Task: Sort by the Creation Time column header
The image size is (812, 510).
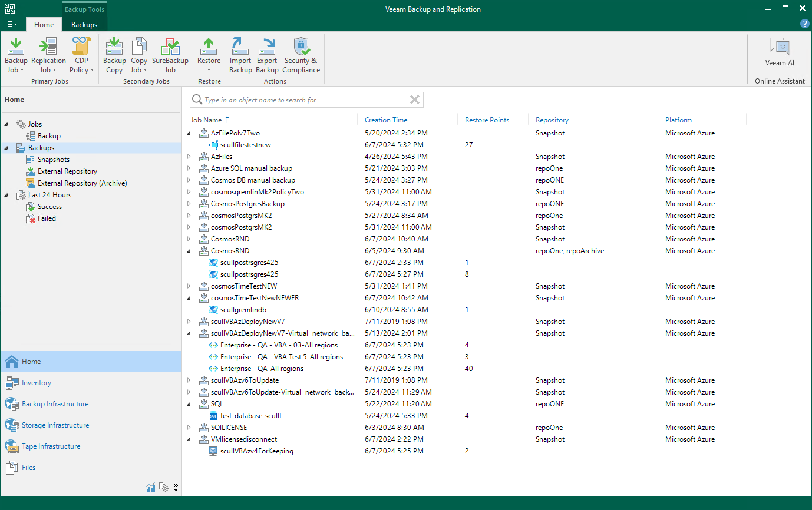Action: click(386, 120)
